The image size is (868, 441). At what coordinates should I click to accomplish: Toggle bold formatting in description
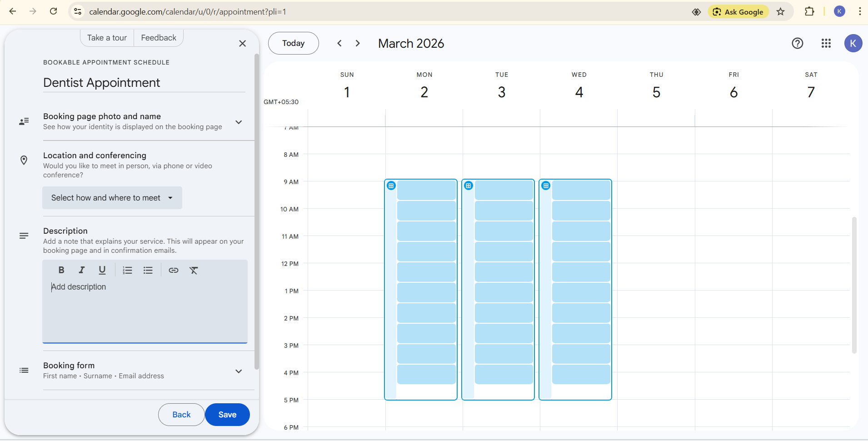click(x=61, y=270)
